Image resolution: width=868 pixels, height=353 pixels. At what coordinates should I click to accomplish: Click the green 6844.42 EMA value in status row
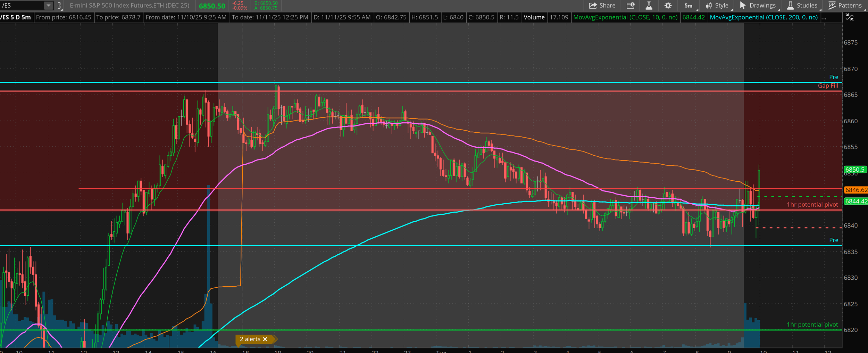click(x=693, y=17)
